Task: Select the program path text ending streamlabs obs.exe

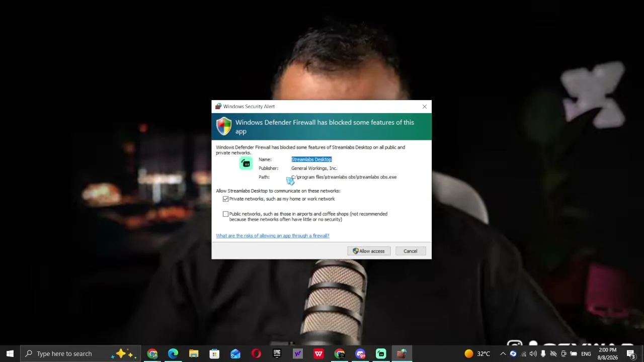Action: (x=344, y=177)
